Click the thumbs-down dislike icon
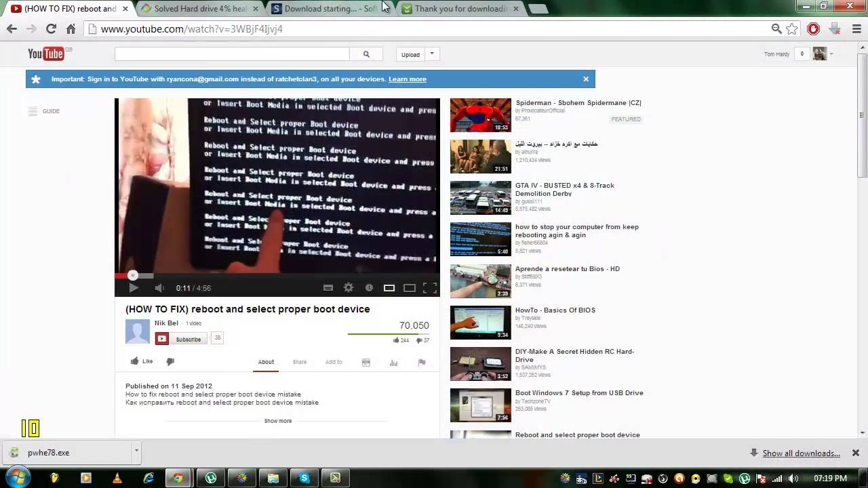The height and width of the screenshot is (488, 868). [x=170, y=362]
